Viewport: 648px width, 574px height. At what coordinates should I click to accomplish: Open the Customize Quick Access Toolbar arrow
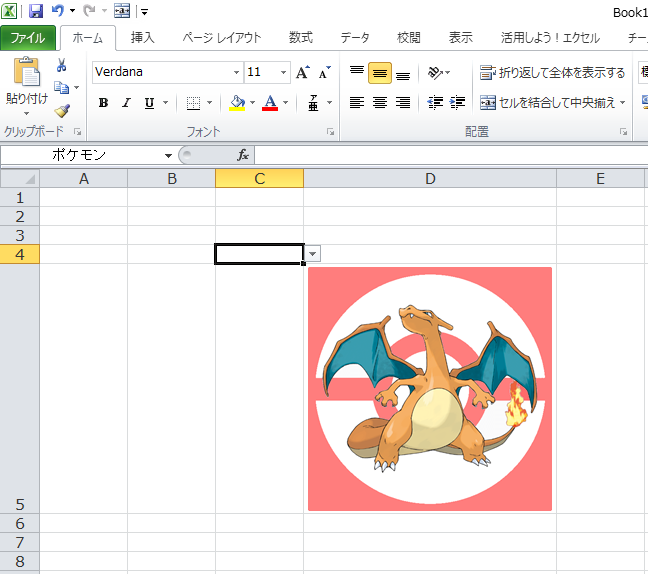click(144, 12)
